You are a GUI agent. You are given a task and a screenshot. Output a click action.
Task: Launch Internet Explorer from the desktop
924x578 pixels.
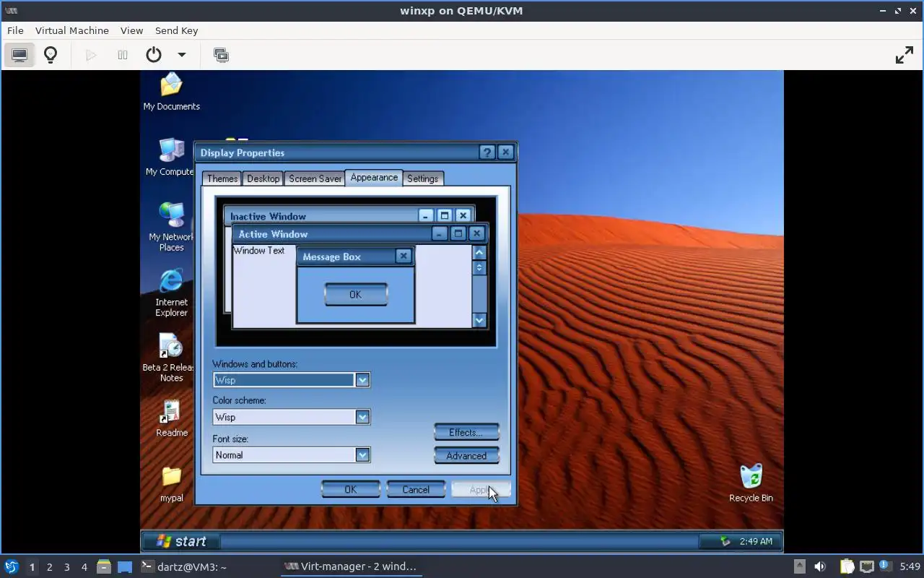(x=171, y=293)
